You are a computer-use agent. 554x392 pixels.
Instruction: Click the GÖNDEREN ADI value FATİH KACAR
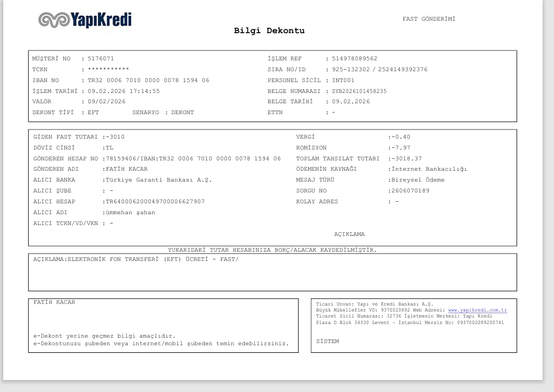tap(126, 169)
